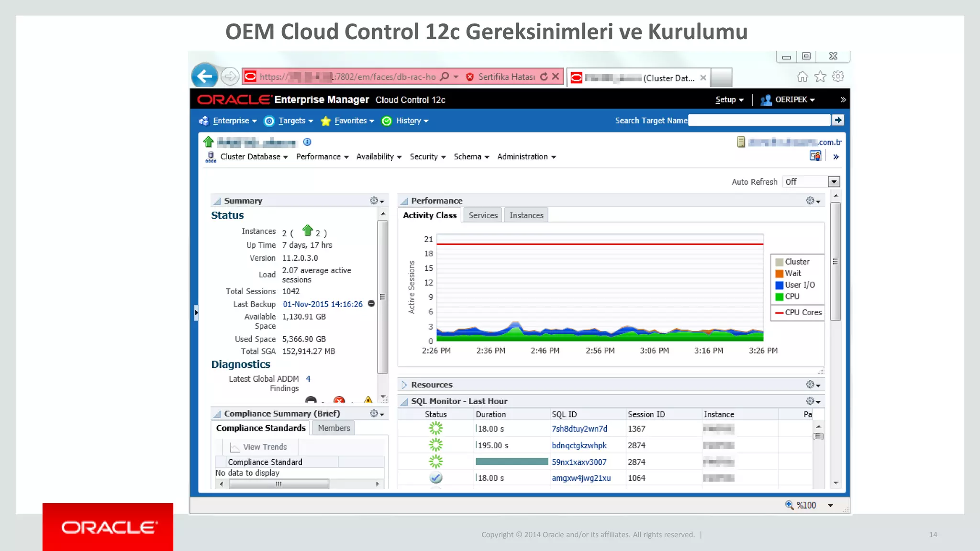
Task: Open a new blank browser tab
Action: point(721,77)
